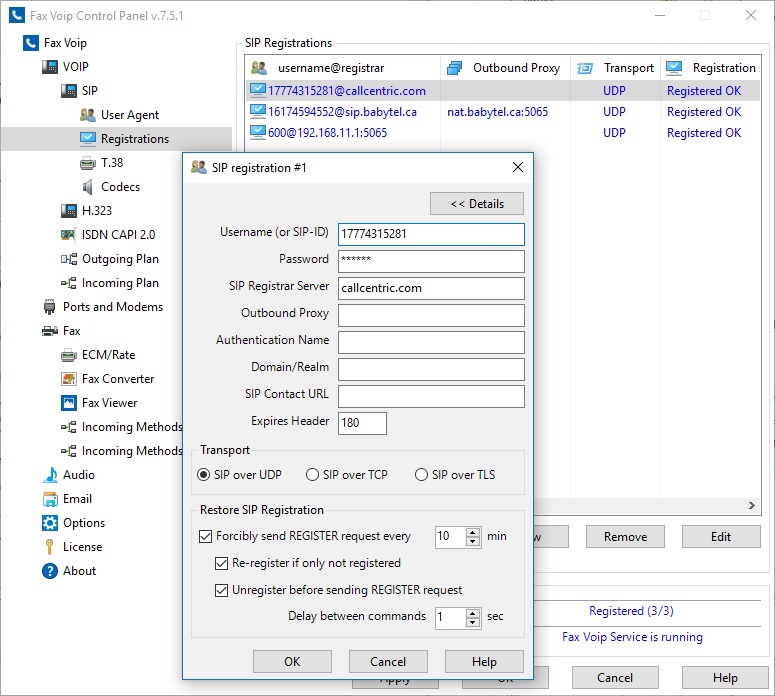Click the SIP Registrar Server field

click(x=431, y=289)
